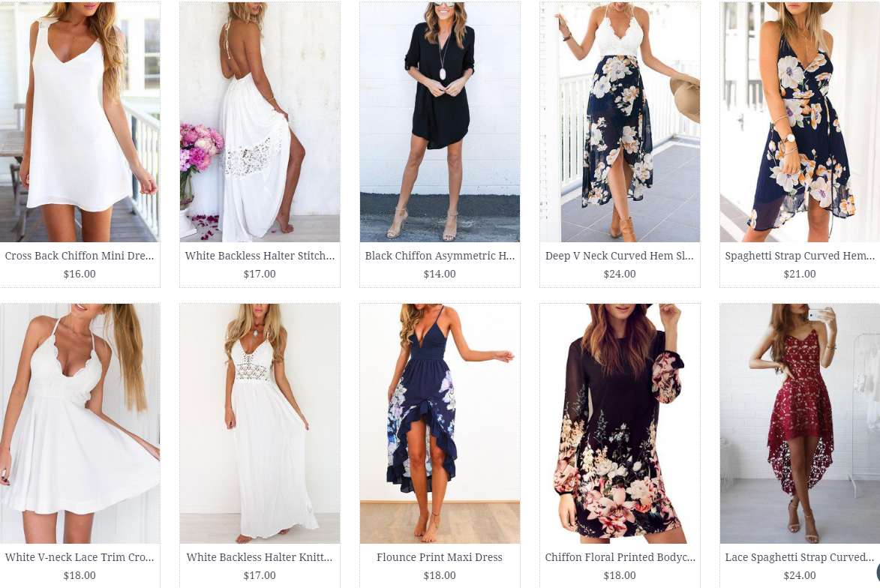Click the Flounce Print Maxi Dress title
880x588 pixels.
pyautogui.click(x=440, y=557)
